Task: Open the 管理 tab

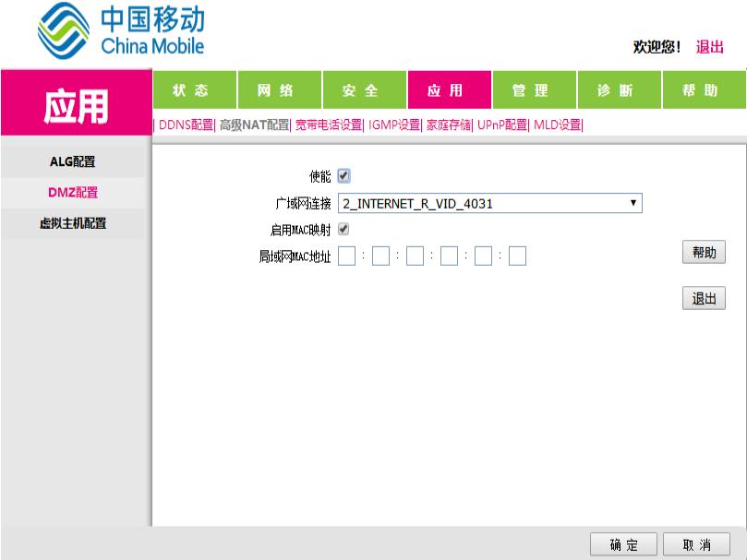Action: pyautogui.click(x=530, y=89)
